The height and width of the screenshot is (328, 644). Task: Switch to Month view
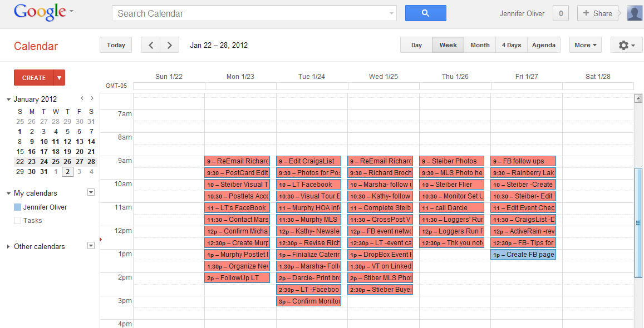(x=480, y=46)
